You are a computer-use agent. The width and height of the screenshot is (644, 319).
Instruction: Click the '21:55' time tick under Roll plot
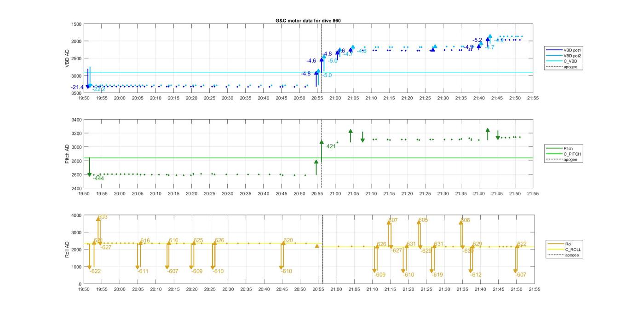(x=534, y=290)
